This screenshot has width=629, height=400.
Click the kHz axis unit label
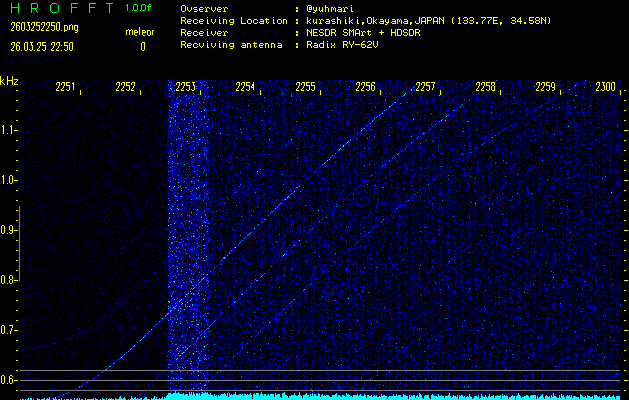(x=9, y=81)
